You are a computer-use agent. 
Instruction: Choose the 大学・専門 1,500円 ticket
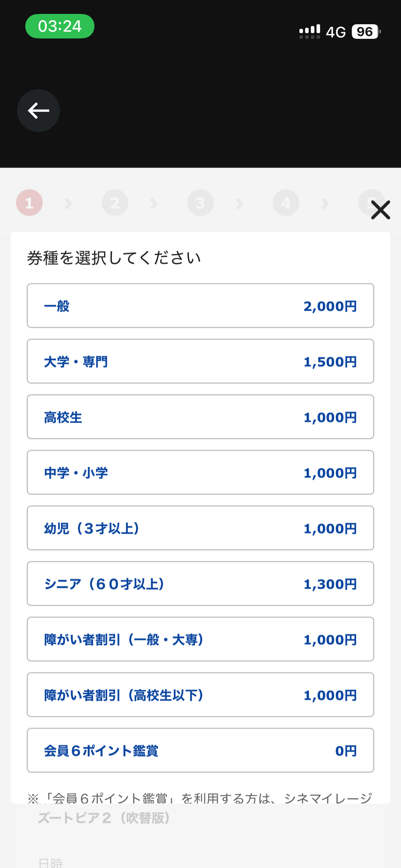click(x=200, y=361)
